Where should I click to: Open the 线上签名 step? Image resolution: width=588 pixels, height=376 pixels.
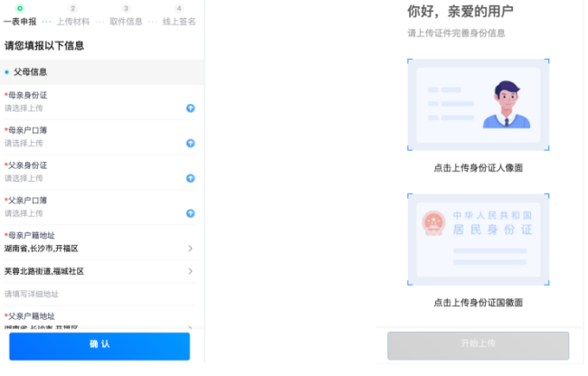coord(178,22)
